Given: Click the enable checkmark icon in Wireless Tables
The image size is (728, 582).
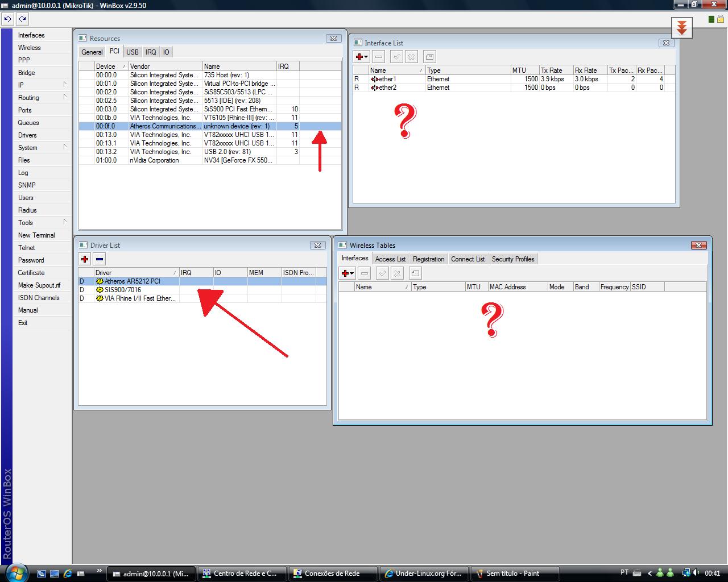Looking at the screenshot, I should point(383,273).
